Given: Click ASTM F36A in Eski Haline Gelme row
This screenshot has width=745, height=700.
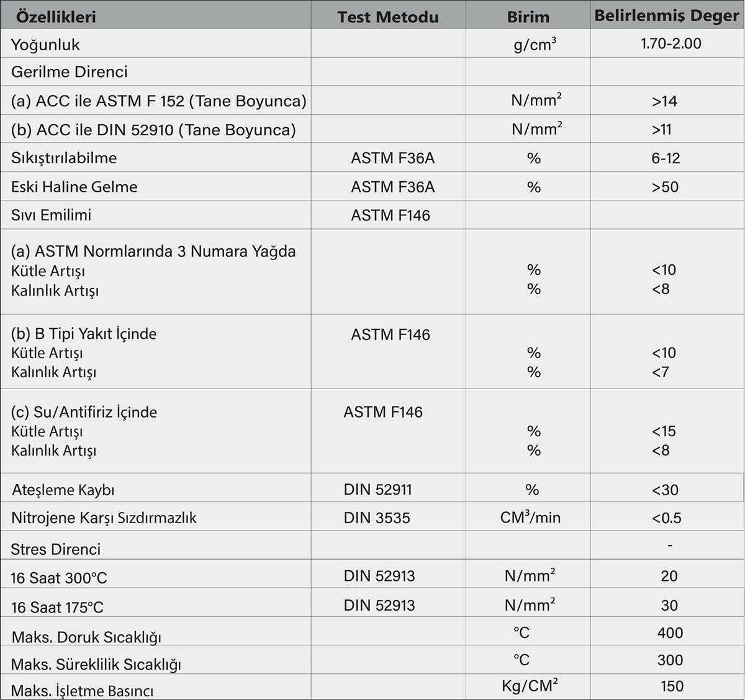Looking at the screenshot, I should coord(392,187).
